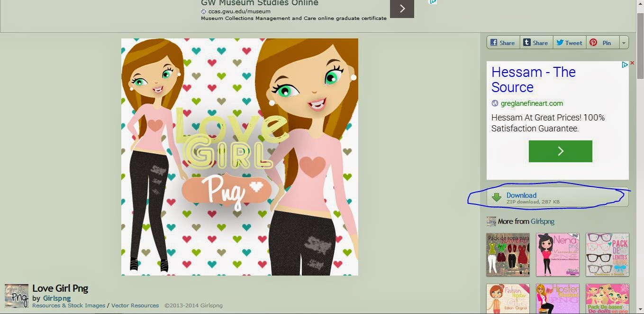644x314 pixels.
Task: Download the 287 KB ZIP file
Action: click(521, 195)
